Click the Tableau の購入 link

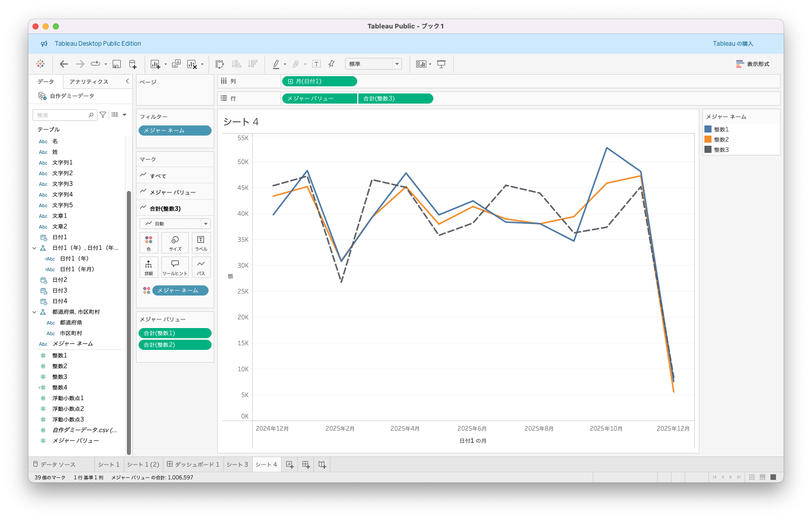point(733,44)
